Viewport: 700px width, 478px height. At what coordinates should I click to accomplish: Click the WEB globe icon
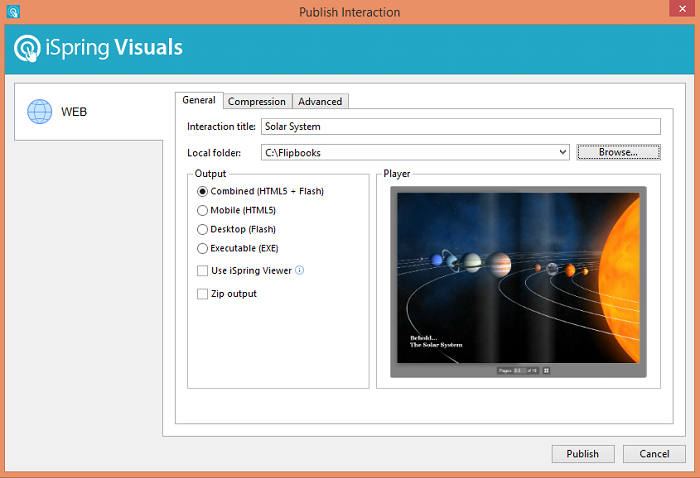40,112
